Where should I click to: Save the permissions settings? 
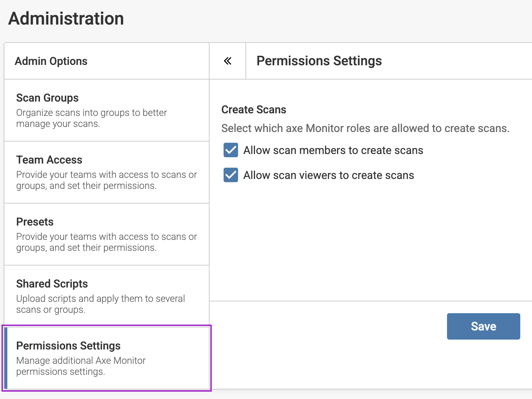[483, 326]
